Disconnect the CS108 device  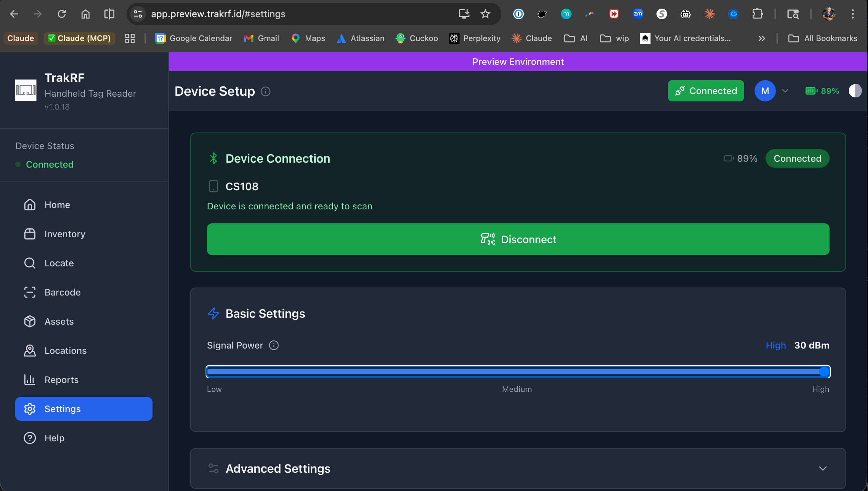click(518, 239)
